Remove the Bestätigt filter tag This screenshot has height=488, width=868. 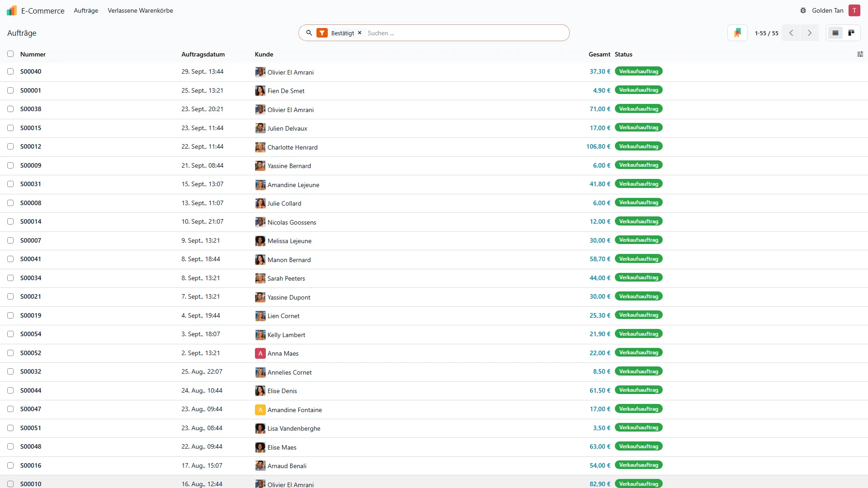click(x=360, y=33)
